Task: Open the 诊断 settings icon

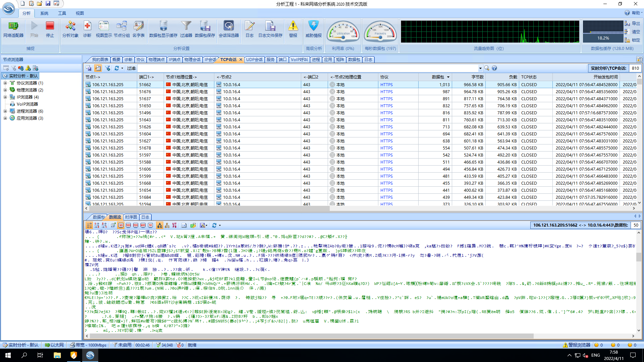Action: (x=87, y=29)
